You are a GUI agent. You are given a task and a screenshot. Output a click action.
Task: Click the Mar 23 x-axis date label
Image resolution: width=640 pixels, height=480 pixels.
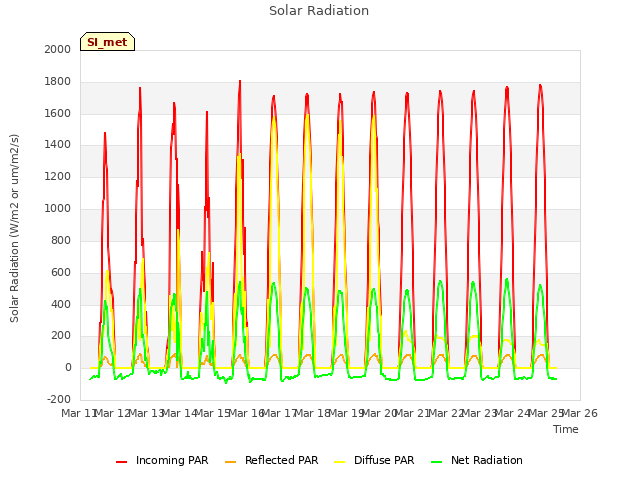click(479, 413)
